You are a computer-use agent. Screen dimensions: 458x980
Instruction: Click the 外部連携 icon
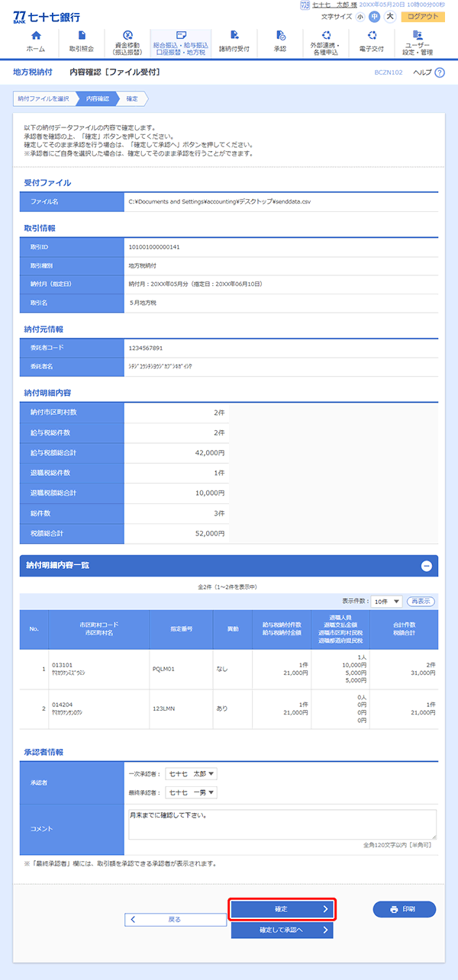coord(326,36)
